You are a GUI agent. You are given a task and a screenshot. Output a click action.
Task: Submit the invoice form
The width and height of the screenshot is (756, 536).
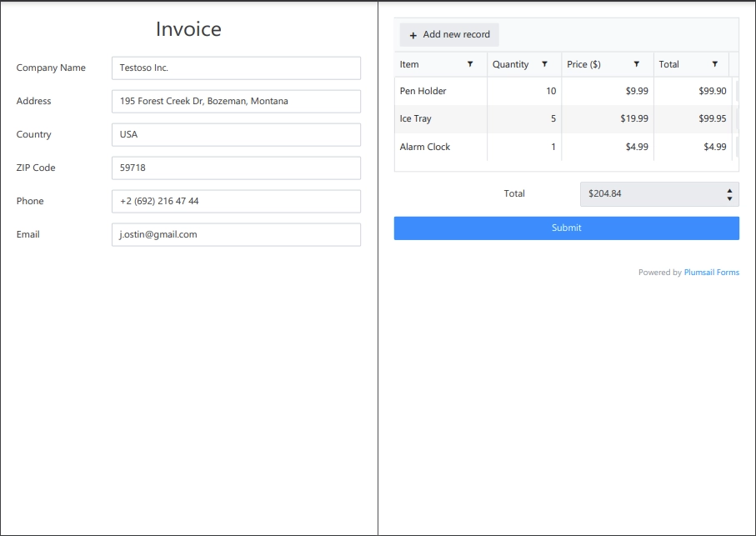pyautogui.click(x=567, y=228)
